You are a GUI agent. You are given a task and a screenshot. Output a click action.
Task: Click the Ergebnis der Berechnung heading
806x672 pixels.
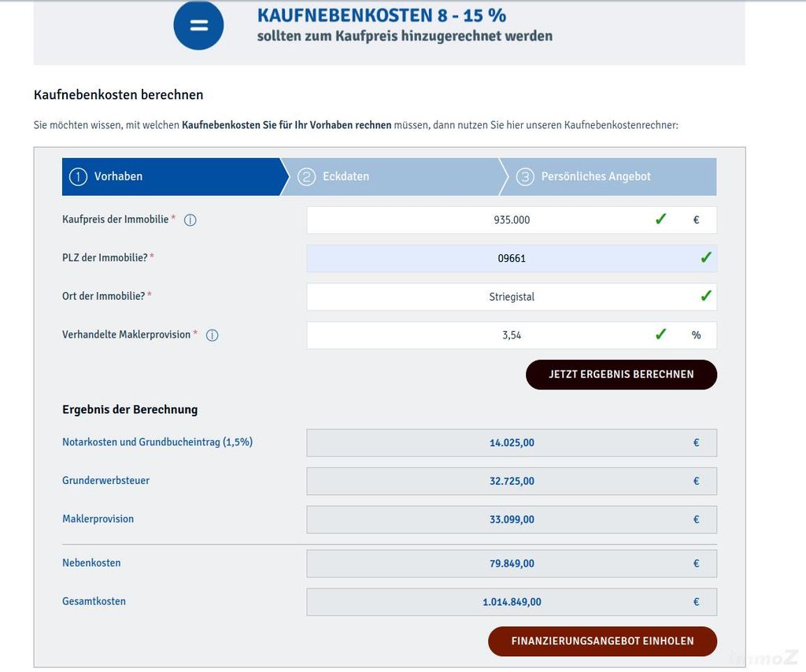pos(130,409)
